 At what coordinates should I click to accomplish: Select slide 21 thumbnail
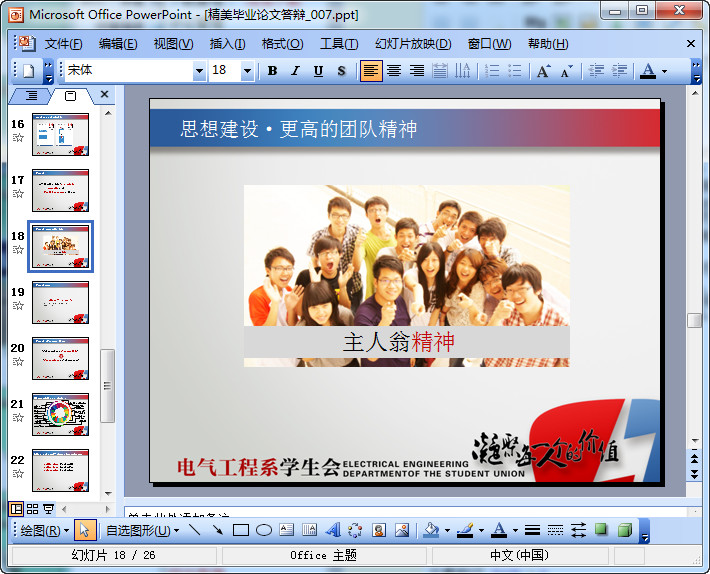pos(60,414)
